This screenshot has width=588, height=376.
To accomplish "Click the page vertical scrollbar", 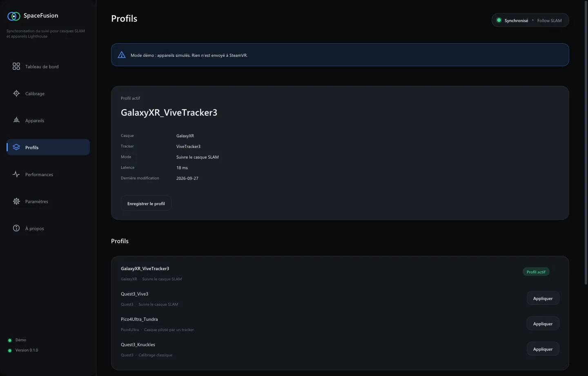I will [x=586, y=143].
